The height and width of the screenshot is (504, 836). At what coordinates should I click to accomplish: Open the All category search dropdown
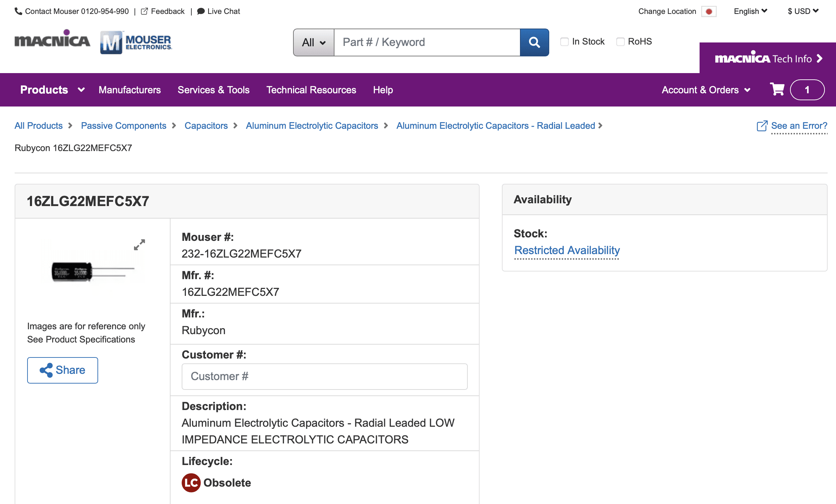(314, 42)
